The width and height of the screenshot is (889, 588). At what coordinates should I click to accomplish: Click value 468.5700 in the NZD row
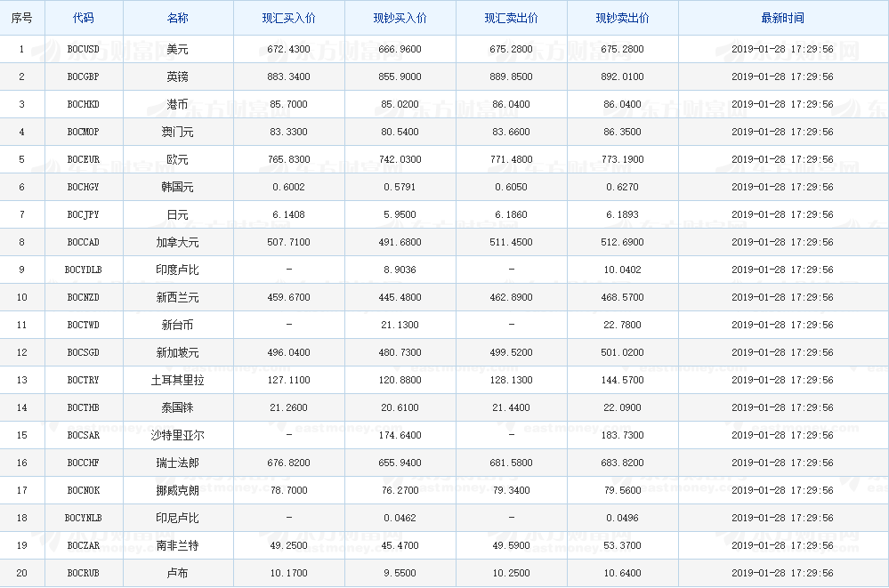622,298
